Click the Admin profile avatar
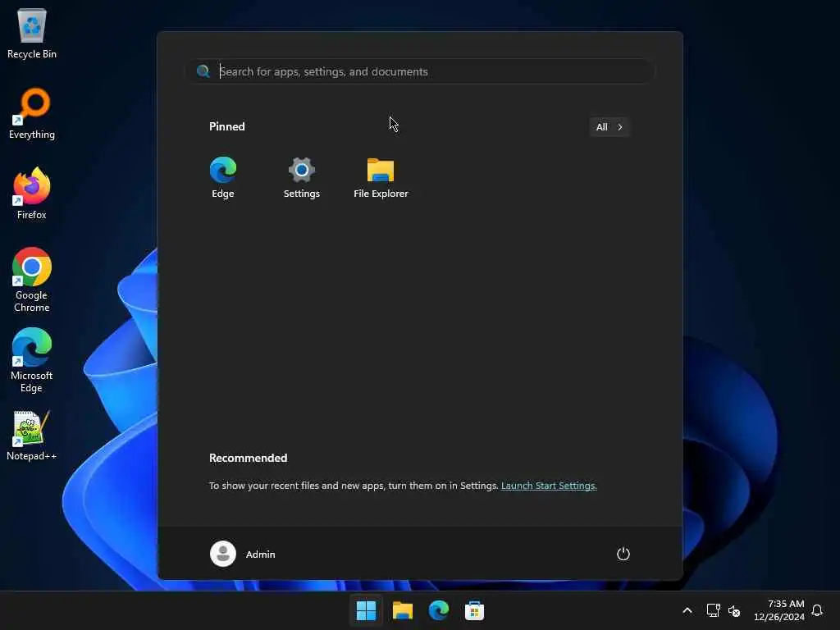The height and width of the screenshot is (630, 840). [x=223, y=554]
